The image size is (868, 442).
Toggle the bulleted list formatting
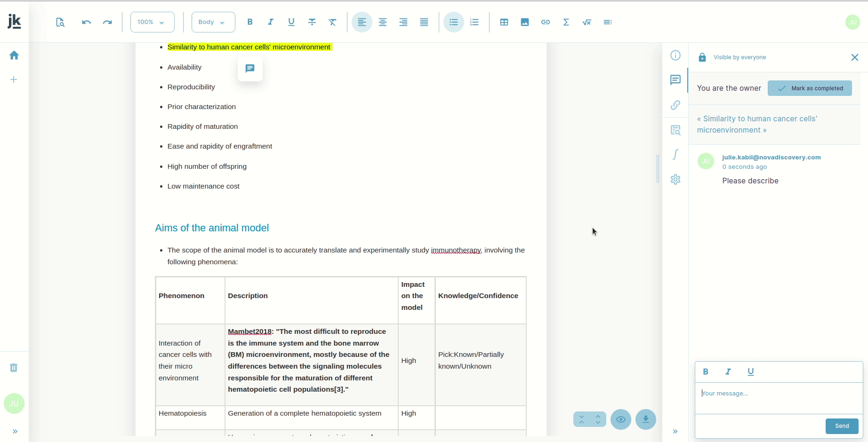point(454,22)
